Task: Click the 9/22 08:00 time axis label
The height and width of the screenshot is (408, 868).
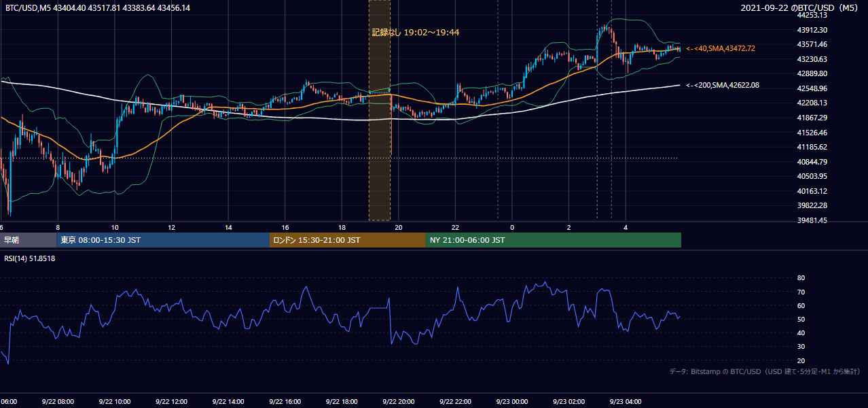Action: point(57,402)
